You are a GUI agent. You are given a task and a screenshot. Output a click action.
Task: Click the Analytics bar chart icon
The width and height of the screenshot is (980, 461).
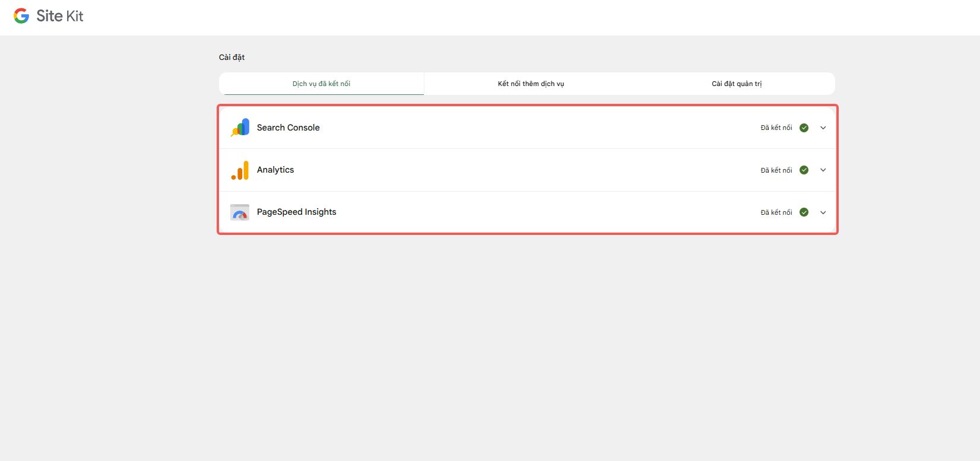[240, 170]
